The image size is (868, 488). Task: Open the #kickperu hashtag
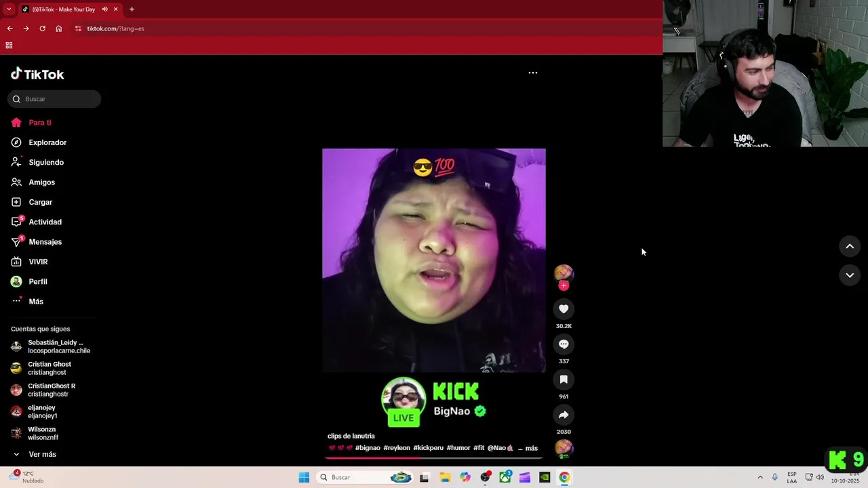[428, 448]
